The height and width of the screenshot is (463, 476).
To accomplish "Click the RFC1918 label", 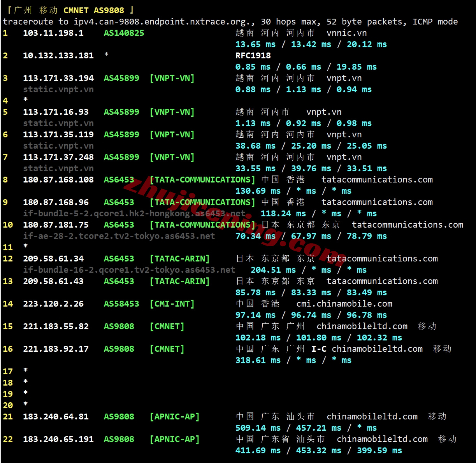I will point(253,56).
